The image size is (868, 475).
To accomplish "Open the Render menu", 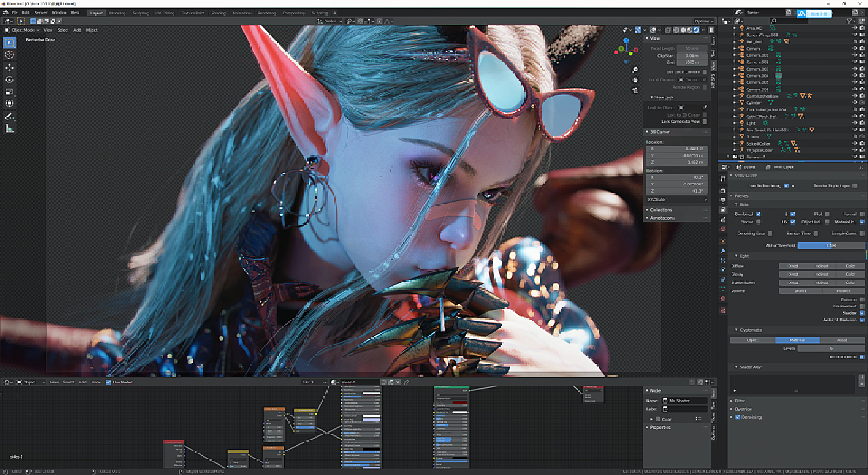I will coord(41,12).
